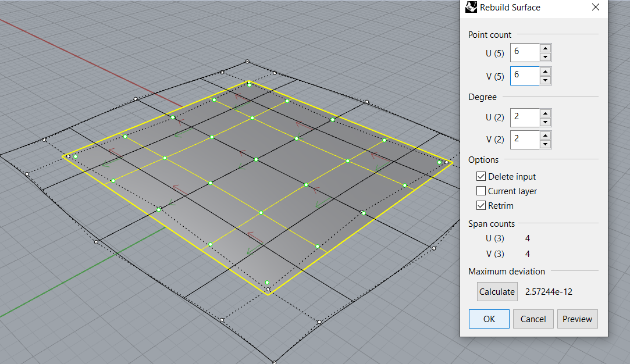Cancel the Rebuild Surface dialog

click(x=533, y=319)
